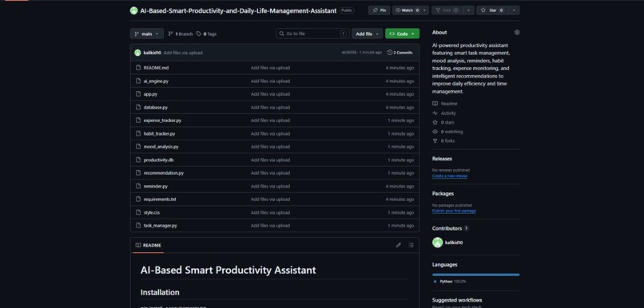Pin this repository with the Pin button
This screenshot has height=308, width=644.
coord(379,10)
